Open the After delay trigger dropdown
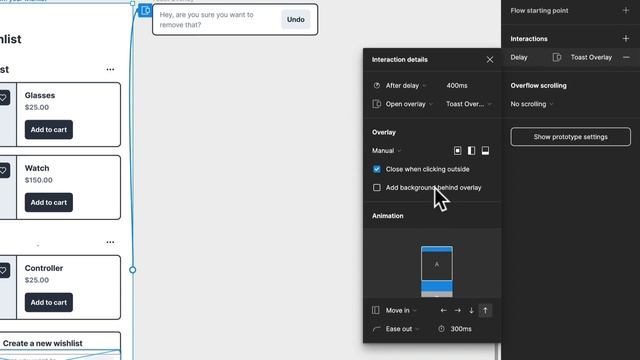Screen dimensions: 640x360 (x=406, y=86)
